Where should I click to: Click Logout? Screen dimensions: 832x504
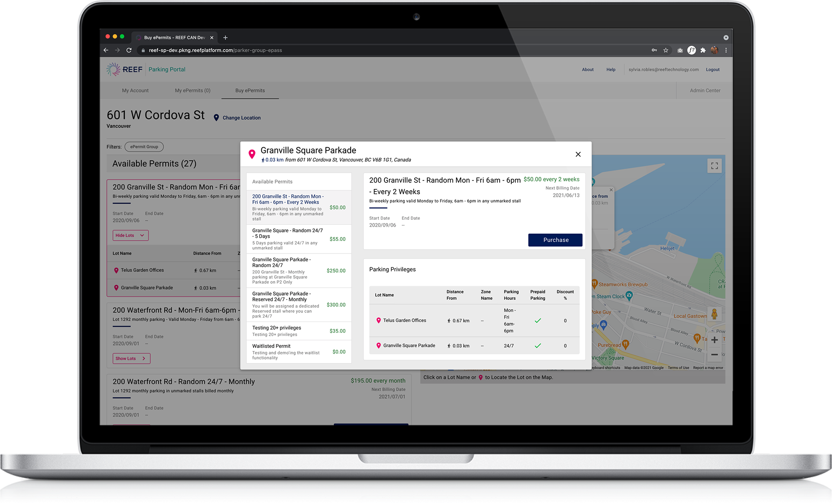pos(712,70)
